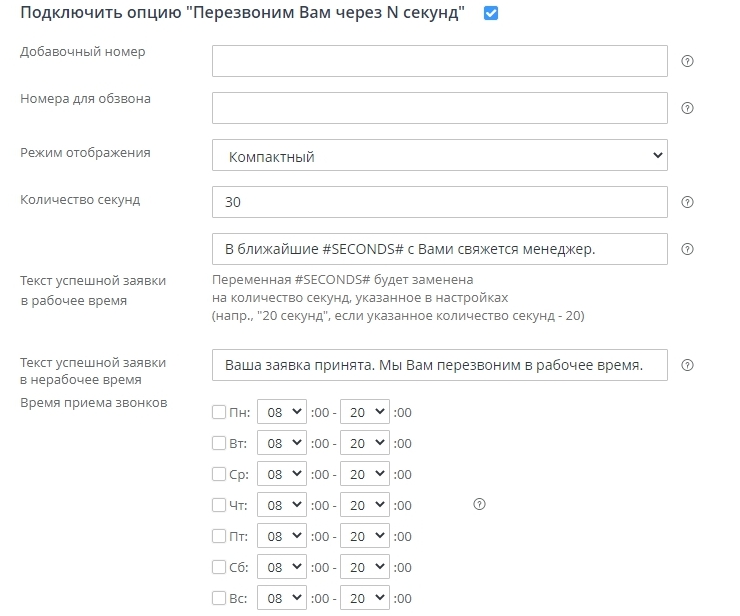This screenshot has width=740, height=616.
Task: Enable the Пн (Monday) checkbox
Action: (219, 412)
